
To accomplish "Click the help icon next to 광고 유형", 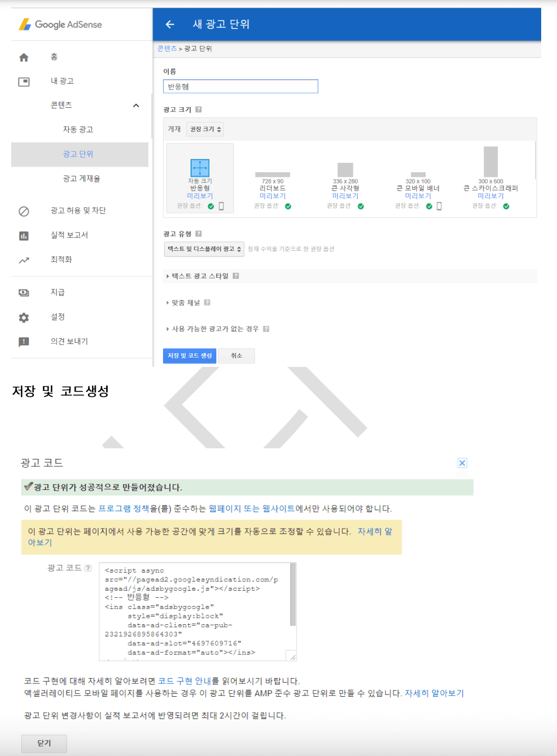I will (x=199, y=234).
